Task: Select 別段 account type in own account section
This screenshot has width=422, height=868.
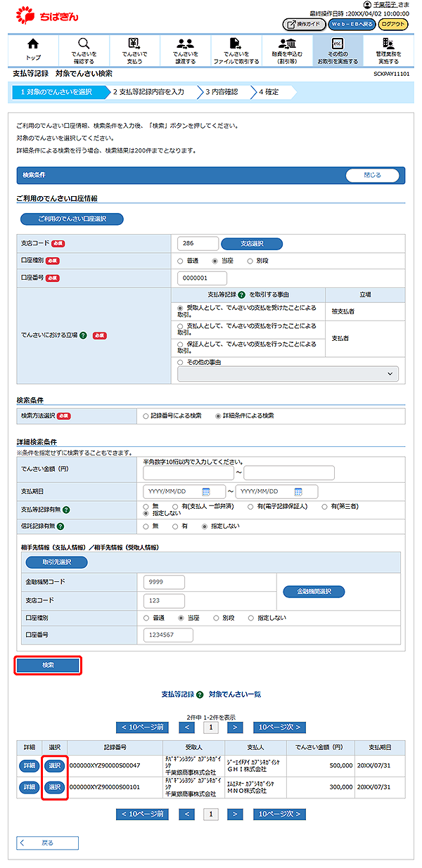Action: (250, 261)
